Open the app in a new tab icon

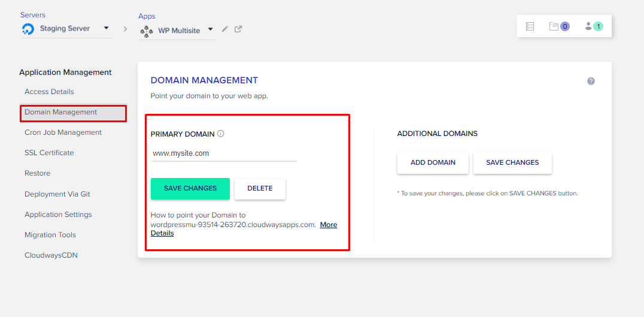238,29
